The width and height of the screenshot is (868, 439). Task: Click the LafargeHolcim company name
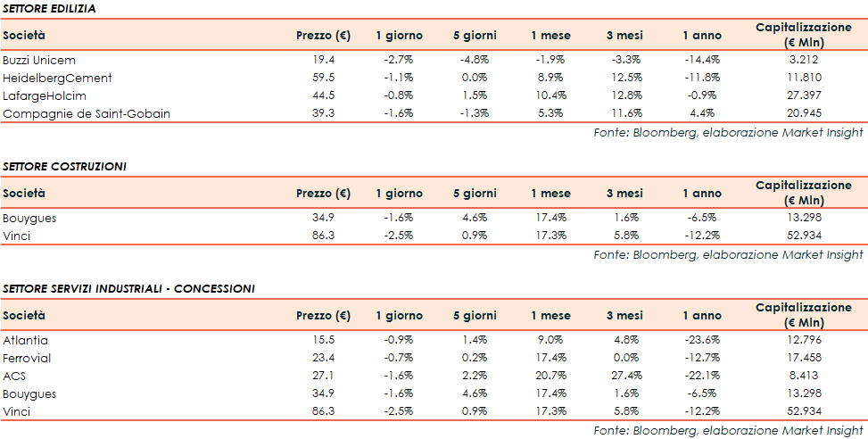45,95
